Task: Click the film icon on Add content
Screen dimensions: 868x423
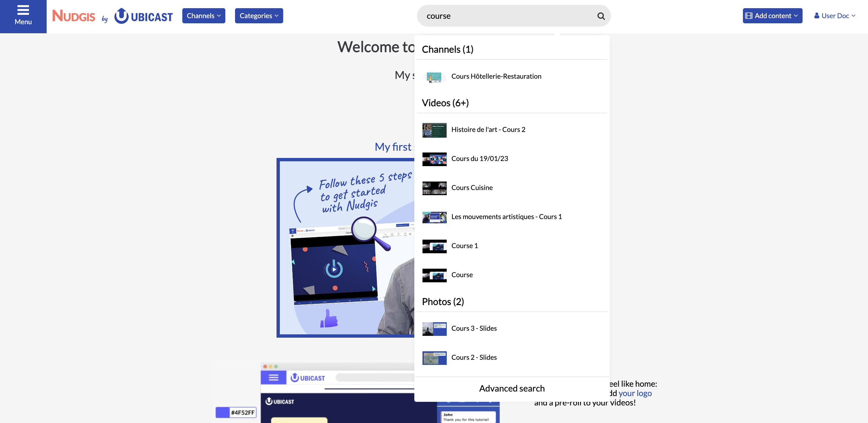Action: pyautogui.click(x=748, y=16)
